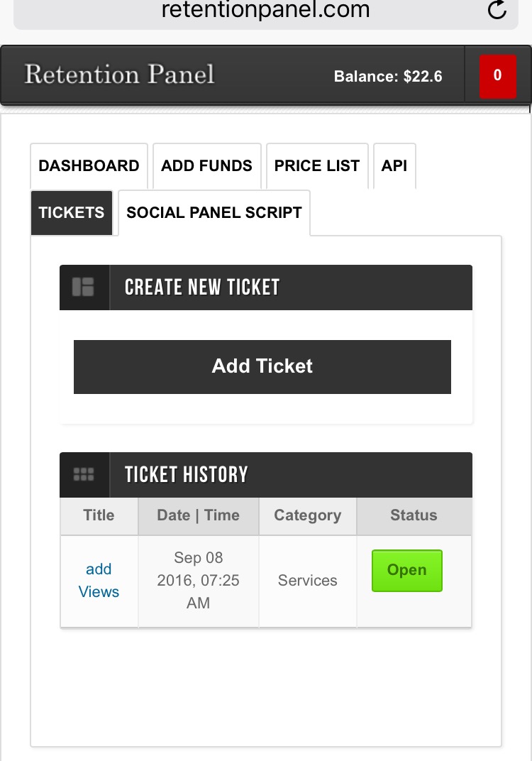Reload the page with the refresh icon
The height and width of the screenshot is (761, 532).
497,9
